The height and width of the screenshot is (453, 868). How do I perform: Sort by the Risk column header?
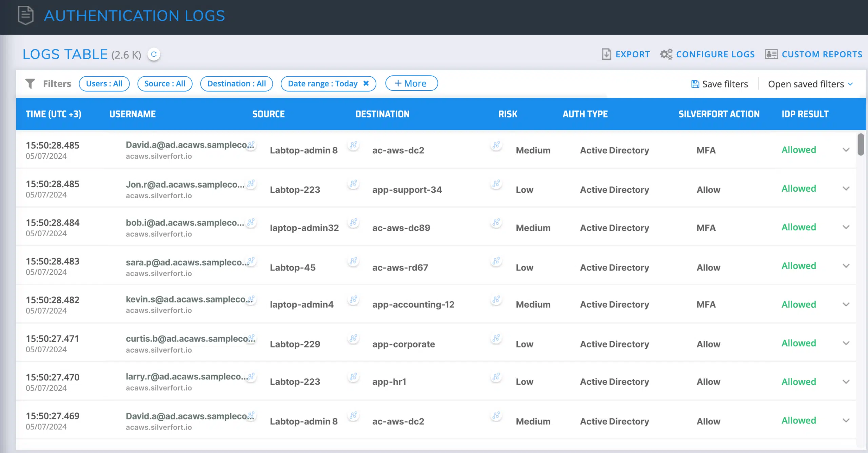pos(508,114)
